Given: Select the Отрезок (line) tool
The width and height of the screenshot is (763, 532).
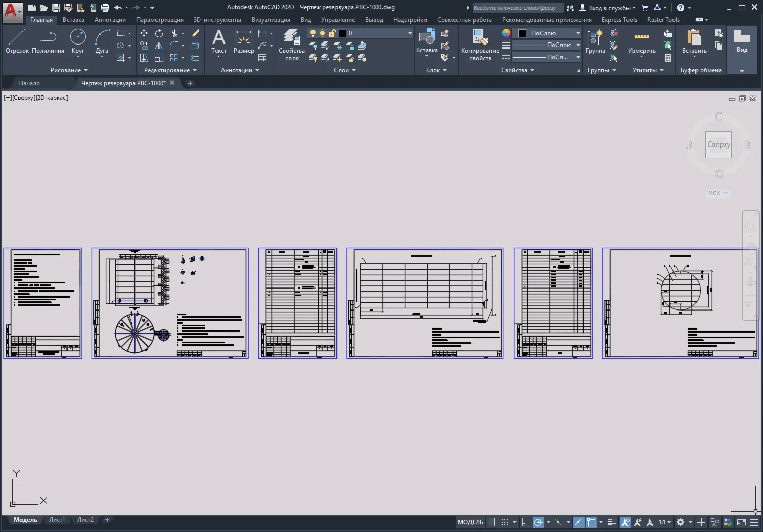Looking at the screenshot, I should (17, 41).
